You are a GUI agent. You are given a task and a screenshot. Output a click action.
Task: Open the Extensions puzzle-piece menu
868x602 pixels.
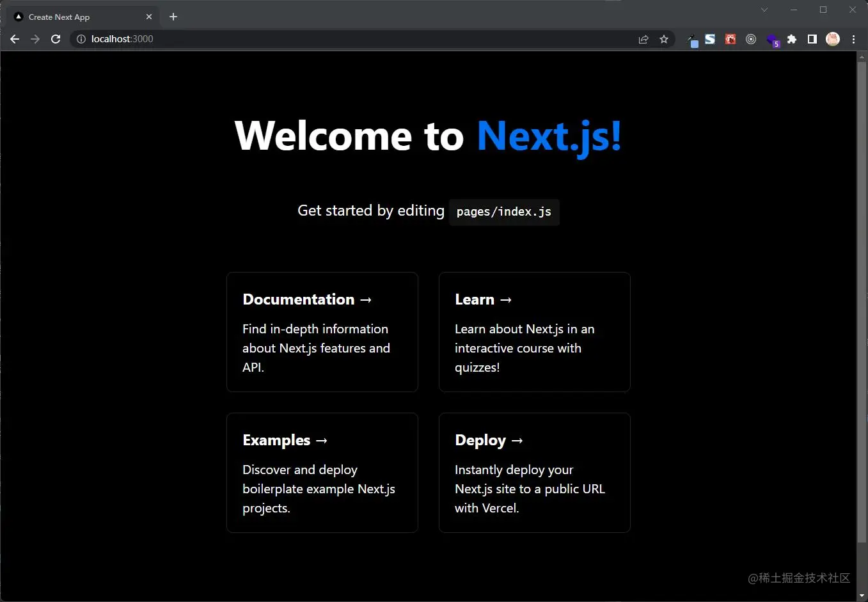coord(792,39)
